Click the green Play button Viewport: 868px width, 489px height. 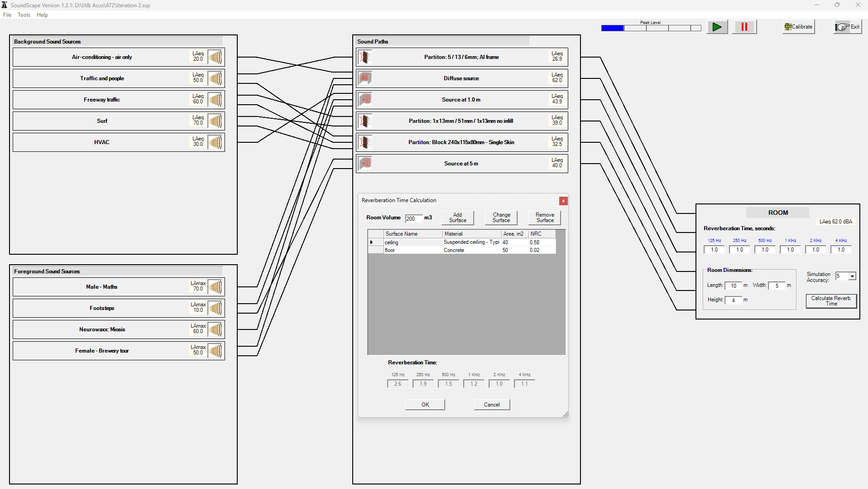pos(717,27)
